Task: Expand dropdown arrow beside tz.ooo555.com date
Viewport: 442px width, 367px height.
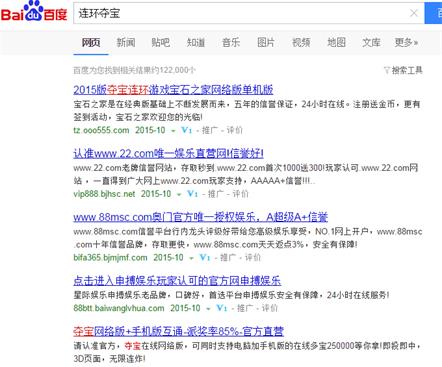Action: 173,131
